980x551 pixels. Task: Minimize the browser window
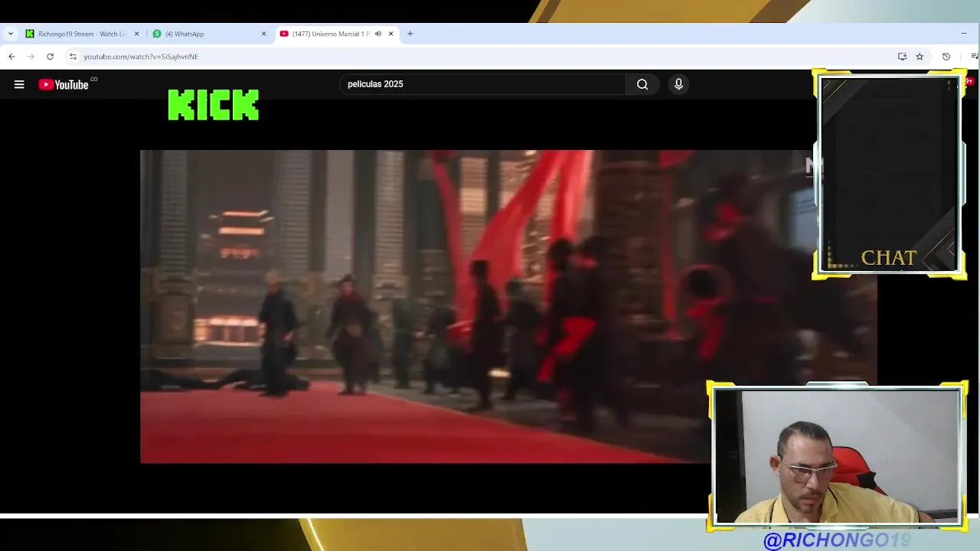click(964, 34)
